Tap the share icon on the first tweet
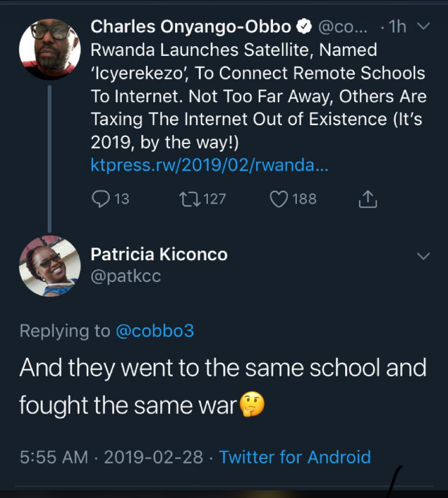Screen dimensions: 448x498 [x=367, y=199]
